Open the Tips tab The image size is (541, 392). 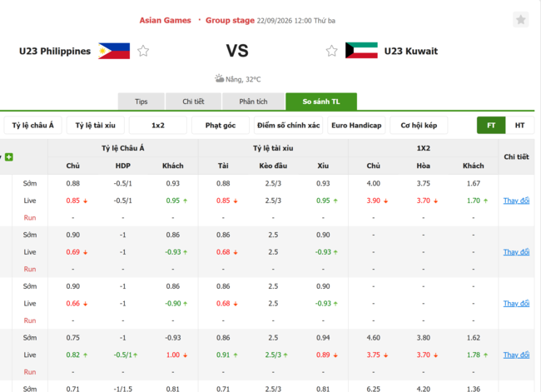[x=141, y=102]
